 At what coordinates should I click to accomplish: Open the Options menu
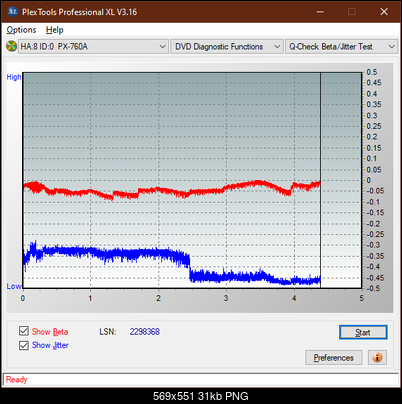[x=21, y=30]
